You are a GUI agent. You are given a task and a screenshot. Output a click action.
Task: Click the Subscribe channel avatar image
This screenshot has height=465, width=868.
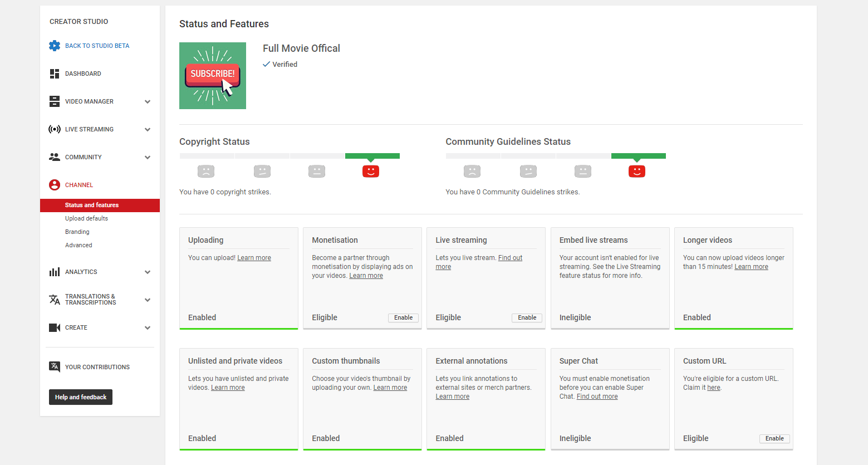click(213, 76)
